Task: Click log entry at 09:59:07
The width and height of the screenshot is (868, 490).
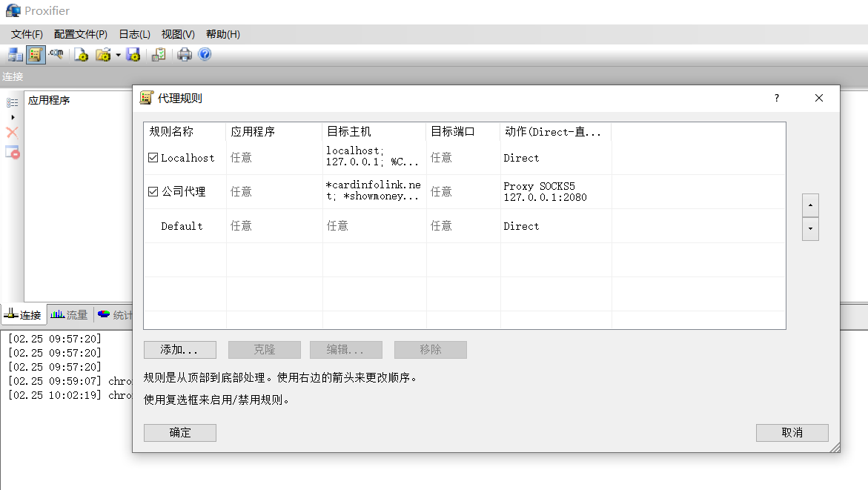Action: click(70, 381)
